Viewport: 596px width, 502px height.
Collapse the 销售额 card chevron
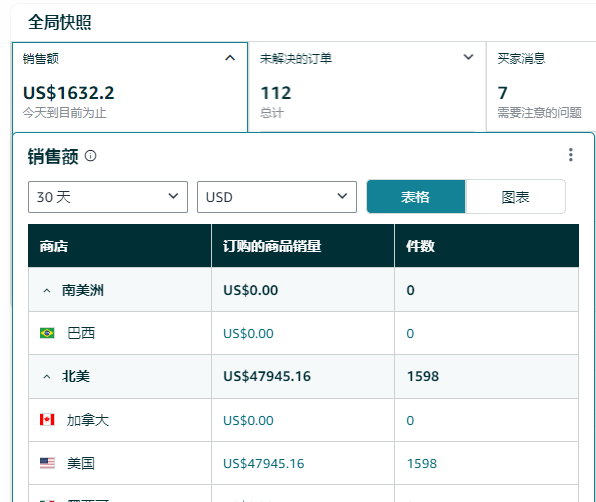tap(230, 58)
